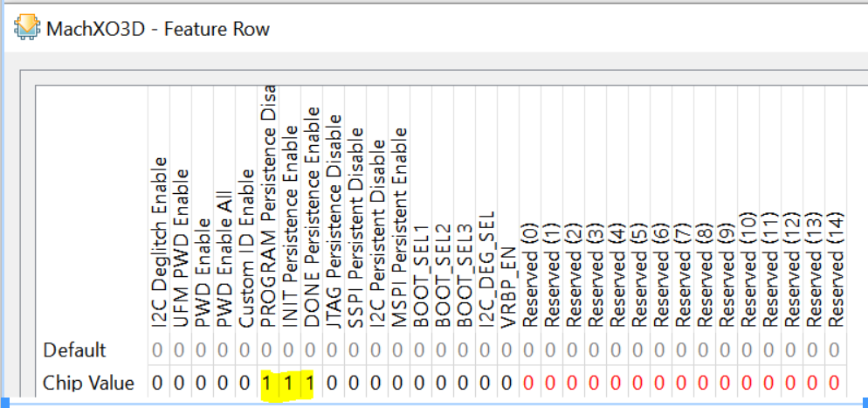Select the VRBP_EN column header

click(507, 287)
